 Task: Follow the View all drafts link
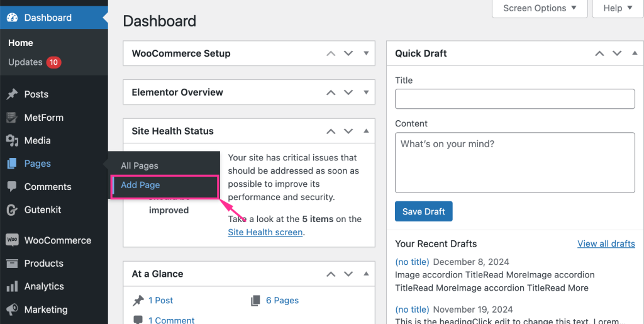click(606, 244)
